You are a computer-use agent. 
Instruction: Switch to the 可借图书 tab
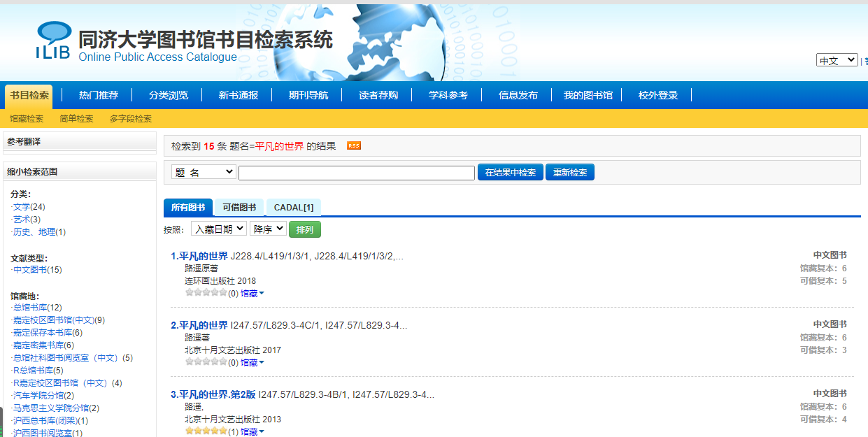(x=239, y=208)
